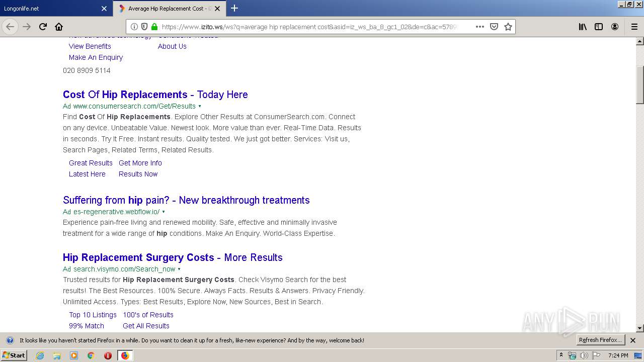Open the media player taskbar icon
The width and height of the screenshot is (644, 362).
(x=74, y=355)
